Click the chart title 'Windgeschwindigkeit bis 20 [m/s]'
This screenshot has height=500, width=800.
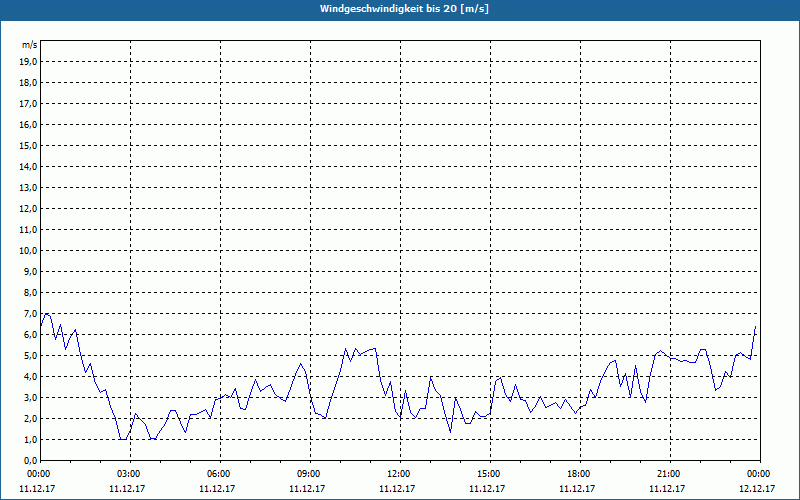coord(404,9)
